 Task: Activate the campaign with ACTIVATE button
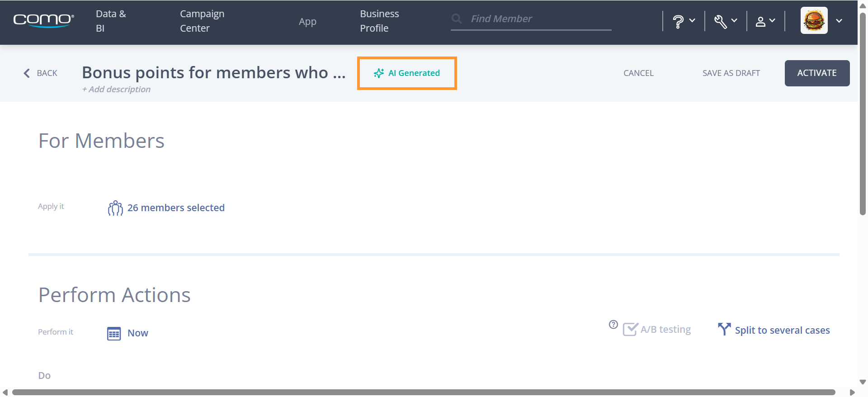click(817, 73)
